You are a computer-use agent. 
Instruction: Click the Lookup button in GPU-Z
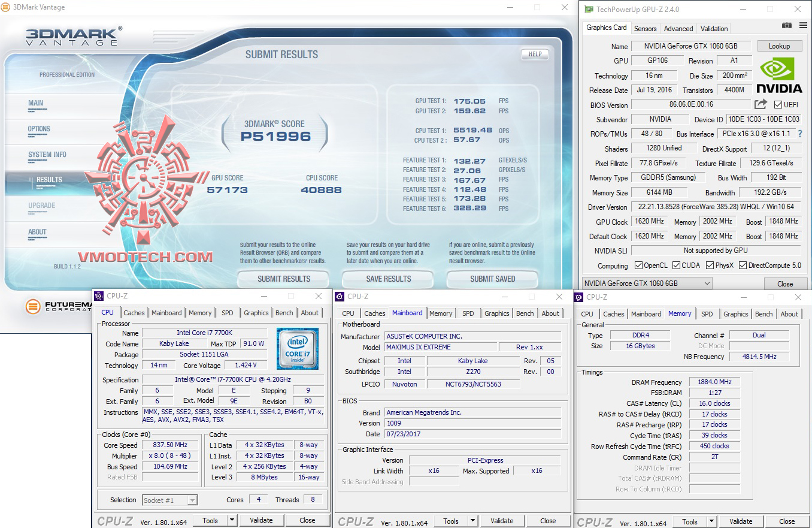tap(779, 46)
